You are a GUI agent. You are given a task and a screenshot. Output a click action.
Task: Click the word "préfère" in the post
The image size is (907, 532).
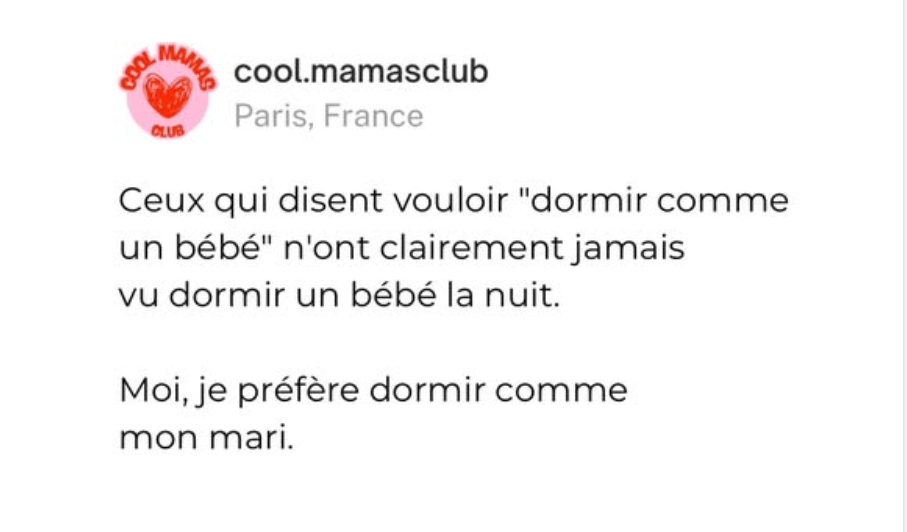point(298,391)
